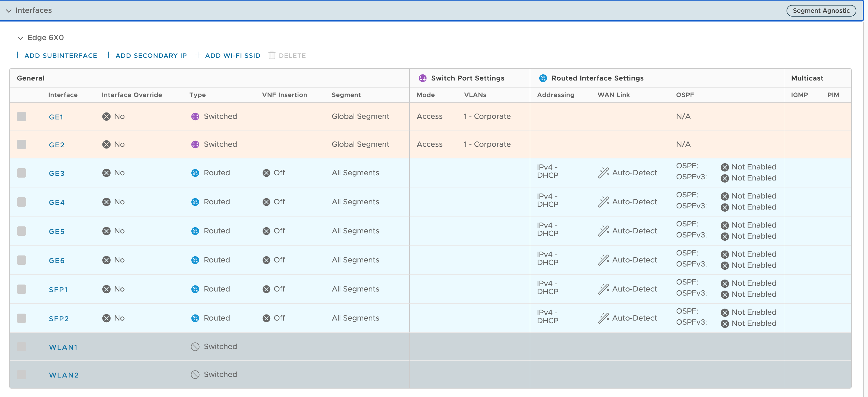
Task: Check the WLAN2 row checkbox
Action: pyautogui.click(x=22, y=375)
